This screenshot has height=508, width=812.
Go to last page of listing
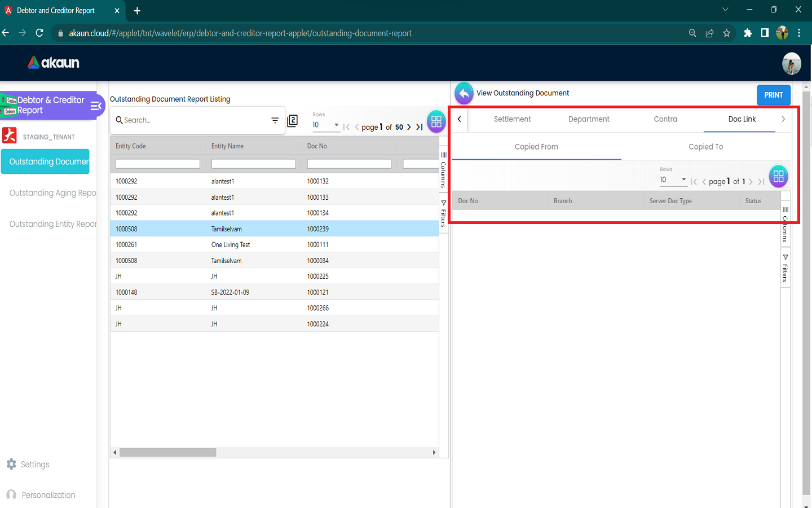point(420,127)
